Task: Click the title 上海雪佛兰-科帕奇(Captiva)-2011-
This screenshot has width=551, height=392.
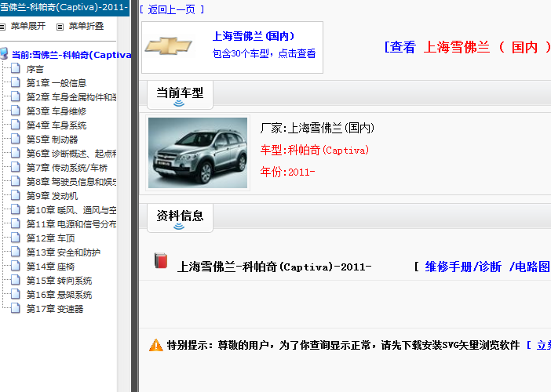Action: [274, 267]
